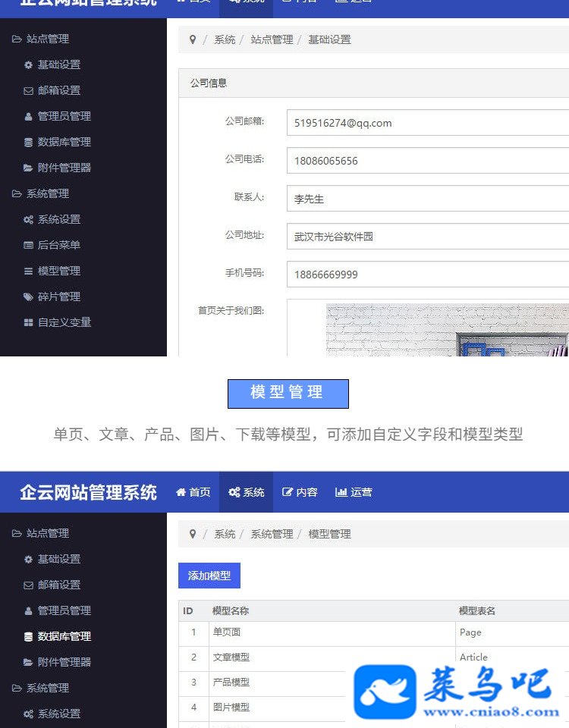This screenshot has width=569, height=728.
Task: Click the cogs icon for 系统设置 in the company-info screen sidebar
Action: pos(28,220)
